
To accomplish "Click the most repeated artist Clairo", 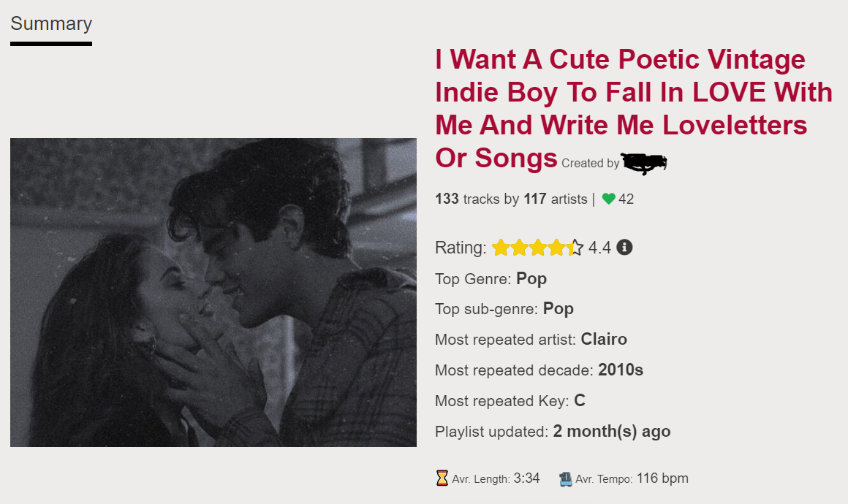I will 604,340.
